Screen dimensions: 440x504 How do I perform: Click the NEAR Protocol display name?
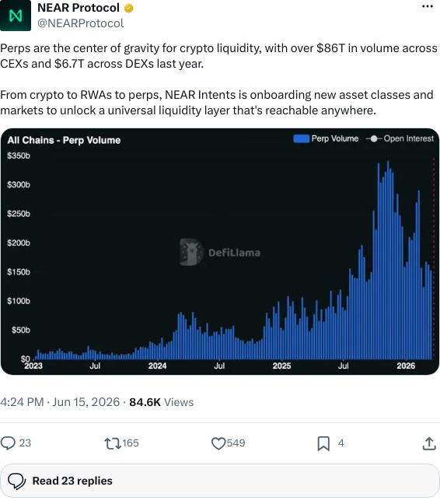coord(79,8)
